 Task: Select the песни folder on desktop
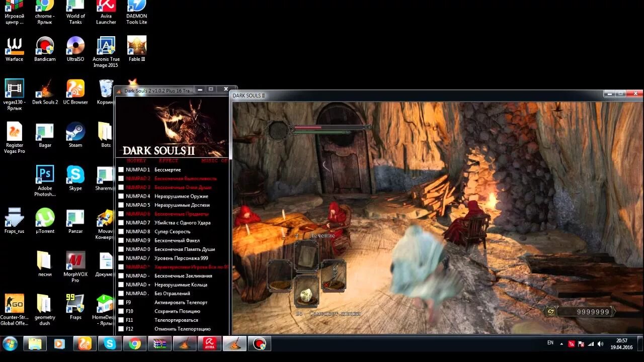click(45, 264)
